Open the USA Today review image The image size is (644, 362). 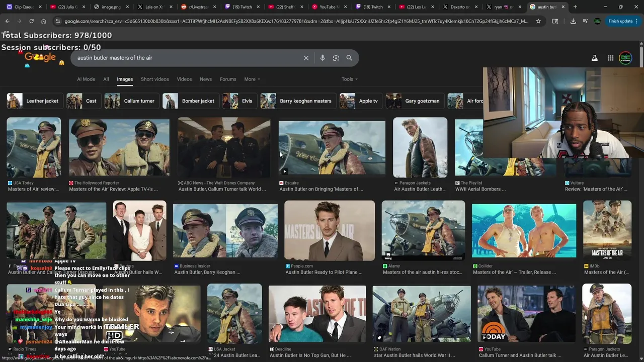tap(34, 147)
